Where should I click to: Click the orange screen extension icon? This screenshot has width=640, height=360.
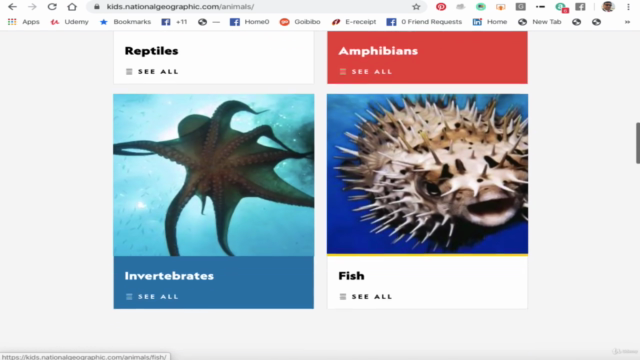pyautogui.click(x=500, y=7)
